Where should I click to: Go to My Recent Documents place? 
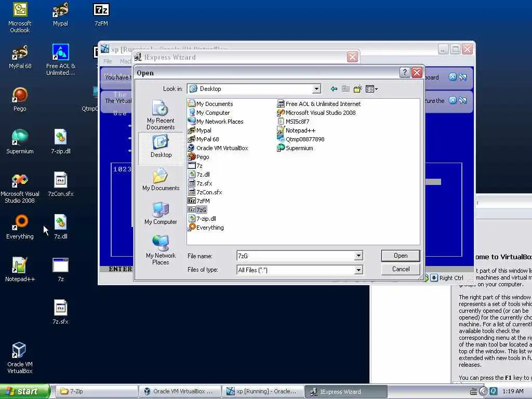click(x=161, y=115)
